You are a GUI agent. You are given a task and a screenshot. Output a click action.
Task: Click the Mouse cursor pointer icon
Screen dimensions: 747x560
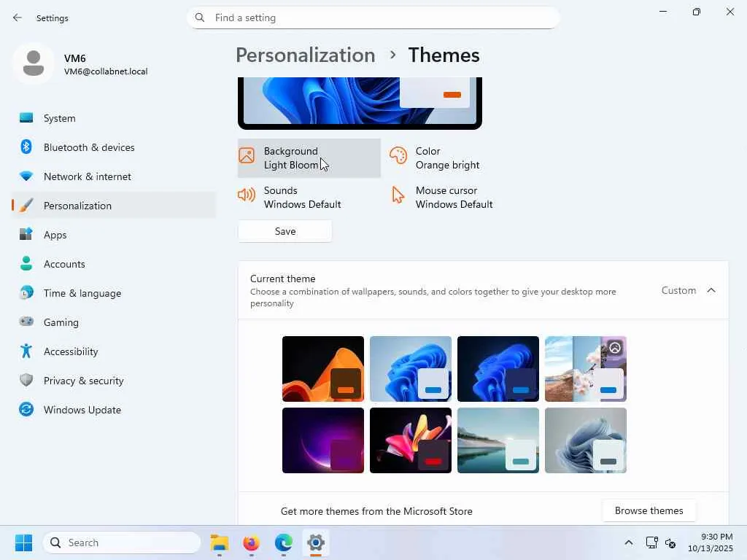click(398, 195)
